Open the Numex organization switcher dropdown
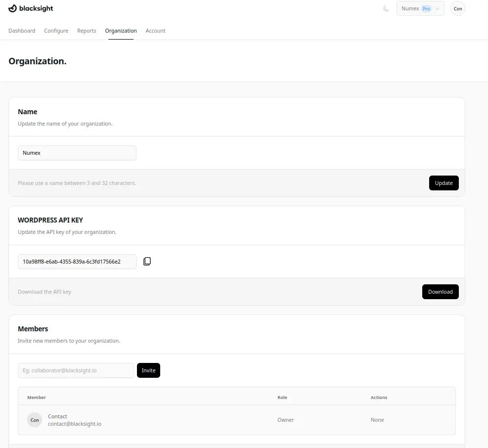The width and height of the screenshot is (488, 448). pyautogui.click(x=420, y=8)
